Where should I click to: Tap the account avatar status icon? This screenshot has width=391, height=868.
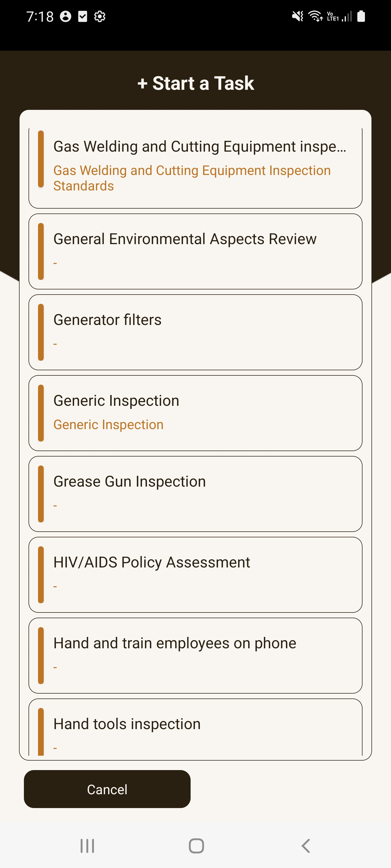(65, 17)
